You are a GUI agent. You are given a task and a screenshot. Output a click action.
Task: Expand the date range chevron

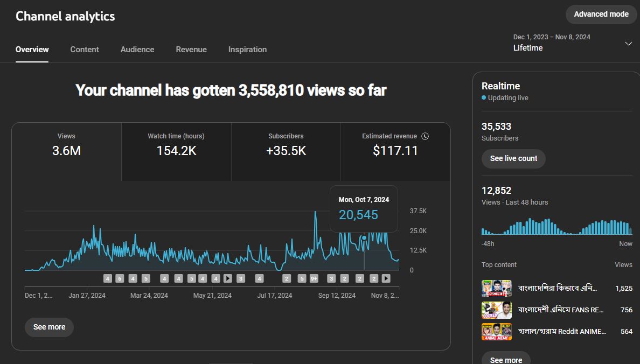[629, 44]
